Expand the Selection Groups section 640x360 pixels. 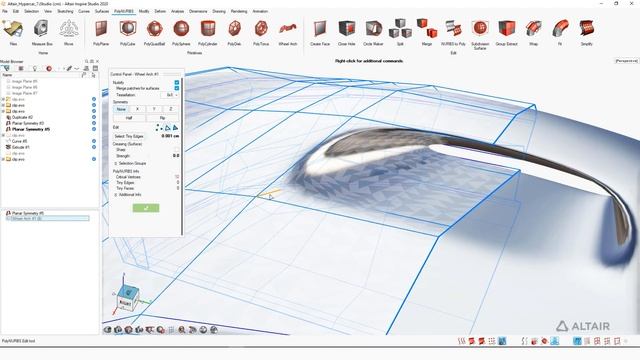coord(116,163)
